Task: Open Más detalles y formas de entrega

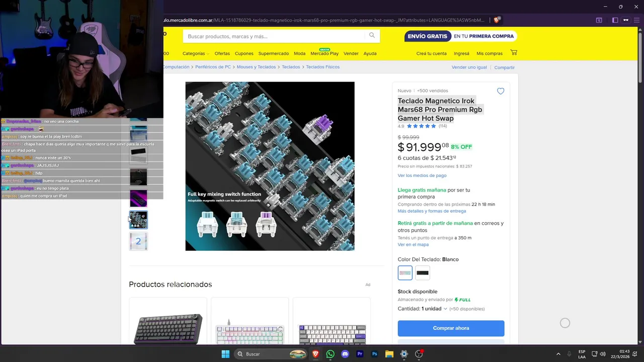Action: [x=432, y=211]
